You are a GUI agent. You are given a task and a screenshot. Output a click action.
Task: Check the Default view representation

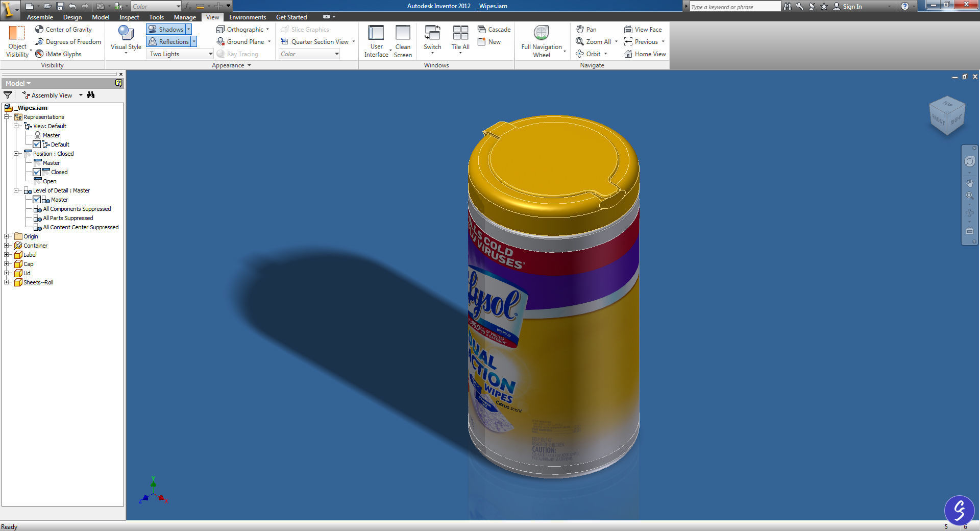click(x=37, y=144)
